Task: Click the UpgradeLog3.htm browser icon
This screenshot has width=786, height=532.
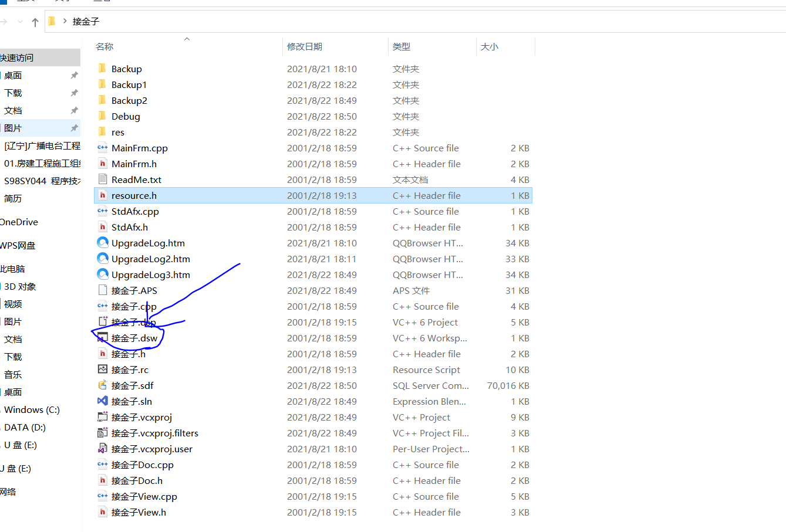Action: pyautogui.click(x=102, y=275)
